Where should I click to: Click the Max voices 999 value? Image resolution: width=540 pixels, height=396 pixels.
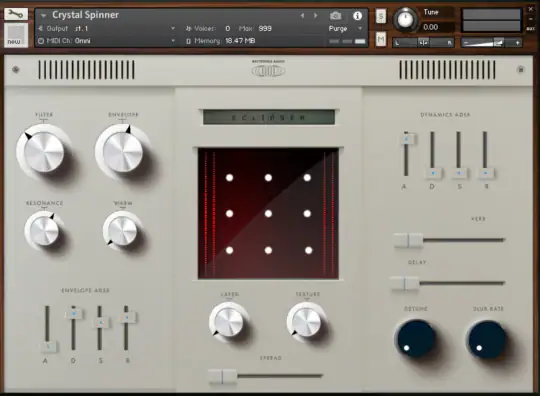point(265,29)
